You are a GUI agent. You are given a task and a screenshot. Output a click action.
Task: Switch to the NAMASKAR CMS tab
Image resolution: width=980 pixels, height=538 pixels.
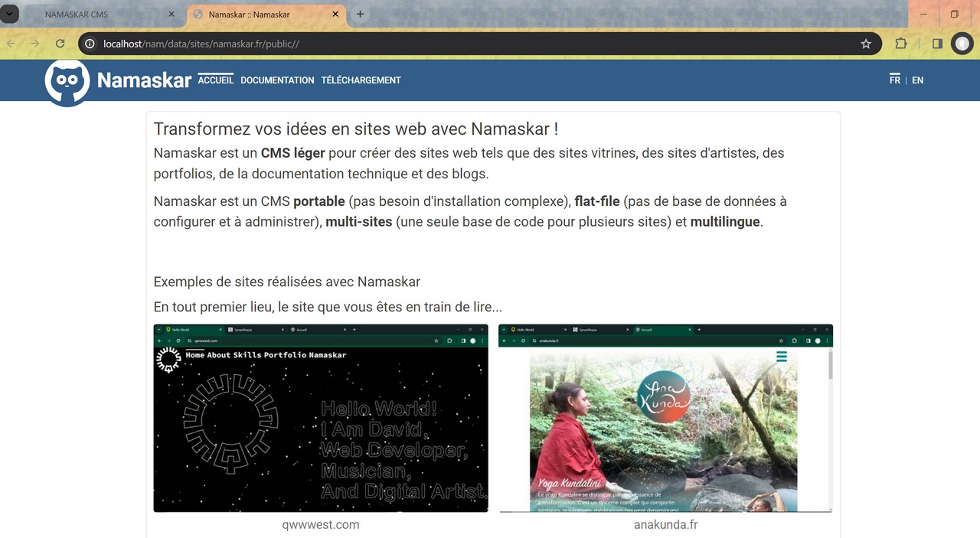coord(92,14)
